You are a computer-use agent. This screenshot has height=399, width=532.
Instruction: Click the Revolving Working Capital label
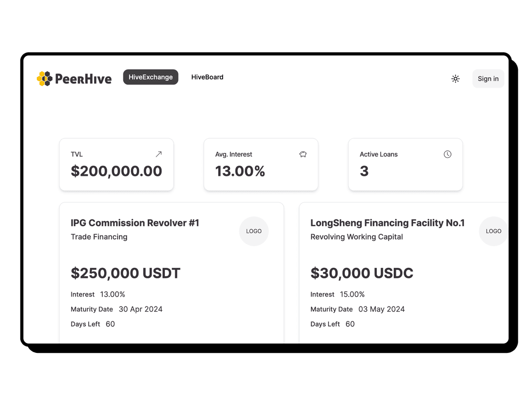(356, 237)
